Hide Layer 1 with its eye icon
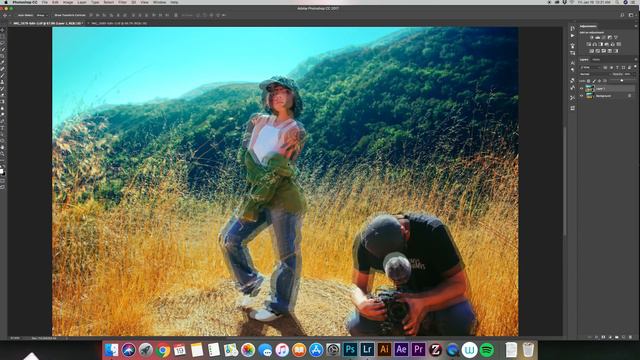Image resolution: width=640 pixels, height=360 pixels. (x=581, y=89)
